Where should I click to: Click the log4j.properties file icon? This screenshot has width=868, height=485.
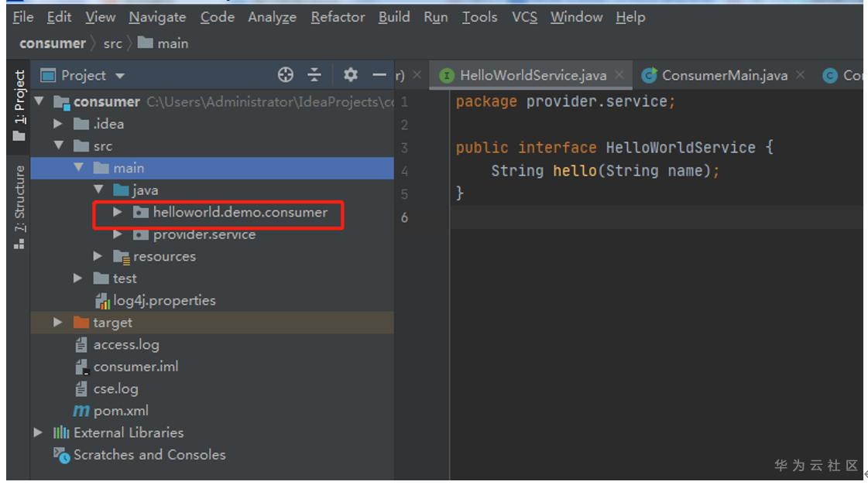[101, 301]
